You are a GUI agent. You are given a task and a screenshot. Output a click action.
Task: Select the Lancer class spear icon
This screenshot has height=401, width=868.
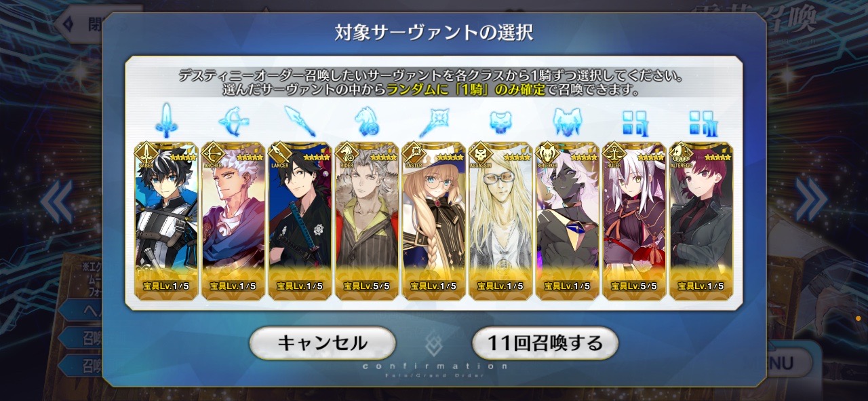(x=299, y=121)
